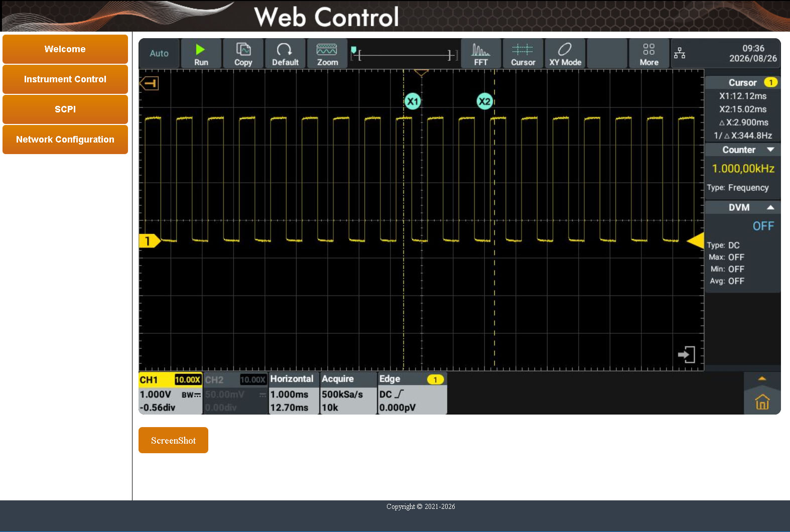Toggle the Cursor measurement tool
This screenshot has width=790, height=532.
523,54
